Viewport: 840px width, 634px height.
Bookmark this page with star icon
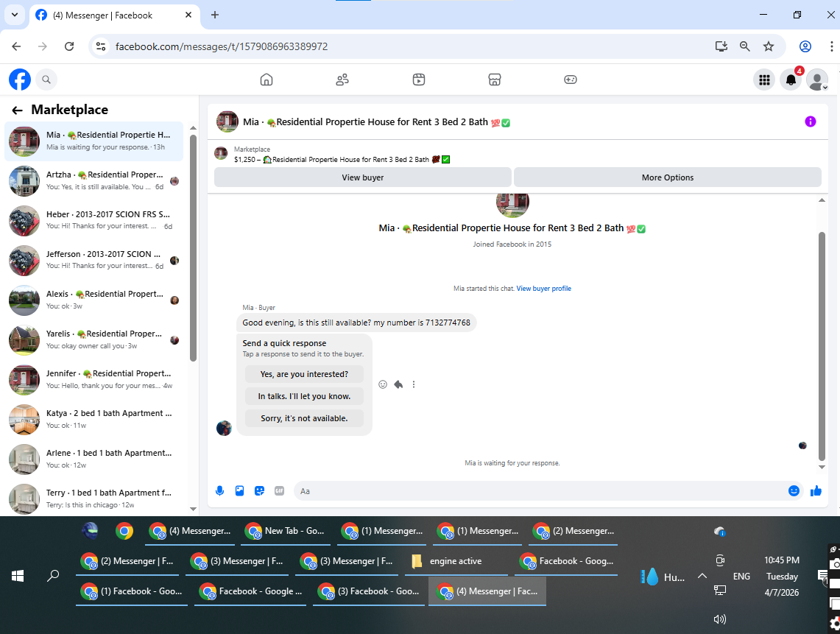pyautogui.click(x=769, y=46)
